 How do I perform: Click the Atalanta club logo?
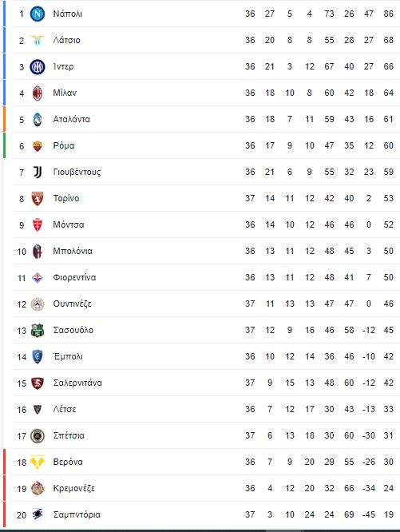pos(38,120)
